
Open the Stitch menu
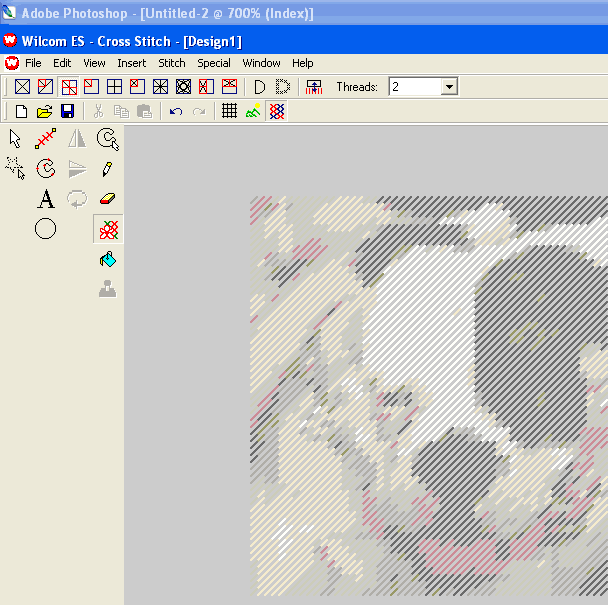tap(172, 63)
